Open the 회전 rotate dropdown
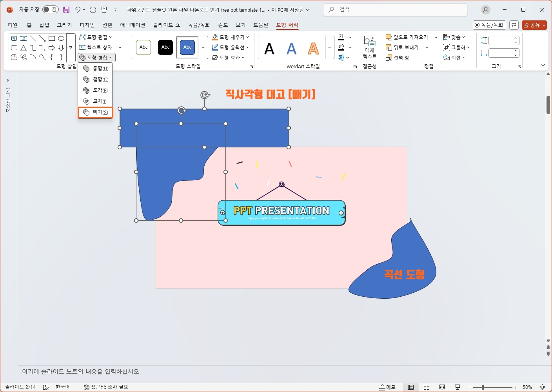The height and width of the screenshot is (392, 552). (454, 58)
